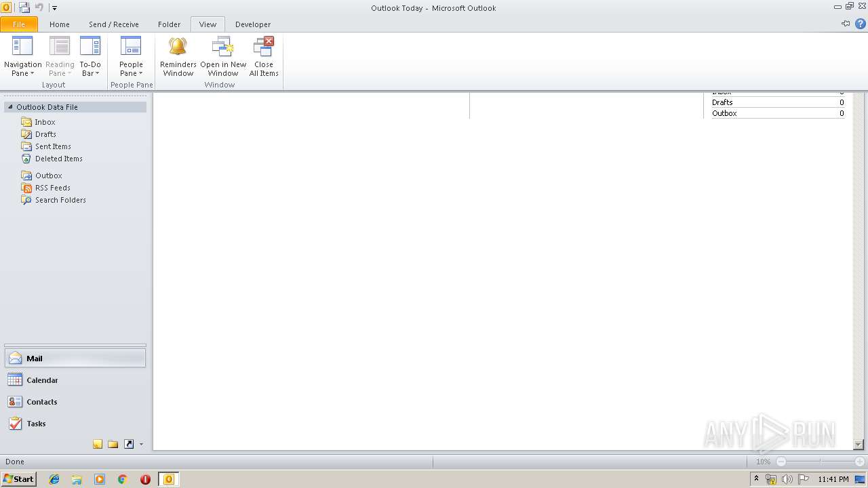Switch to the Send / Receive tab
This screenshot has width=868, height=488.
point(114,24)
